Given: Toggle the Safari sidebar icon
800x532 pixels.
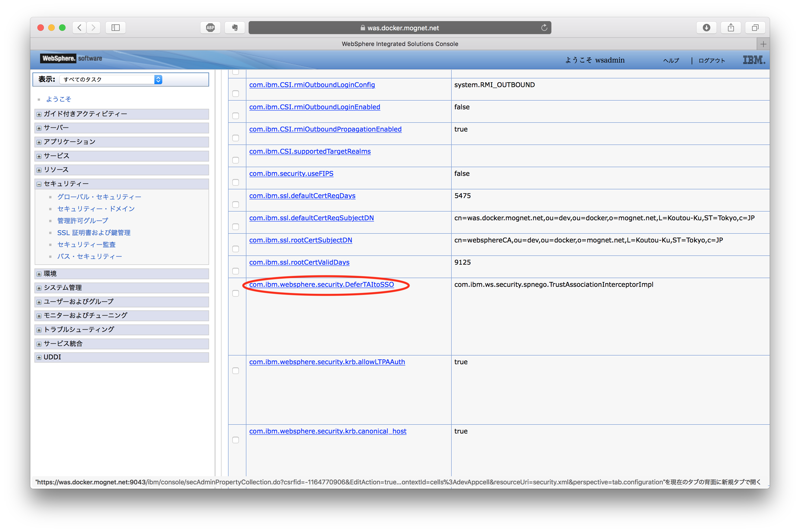Looking at the screenshot, I should (x=115, y=28).
